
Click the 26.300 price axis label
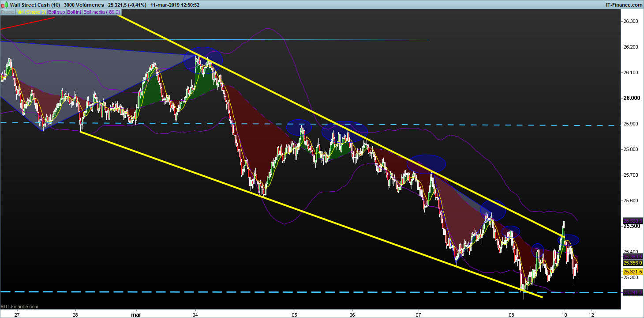pos(631,21)
